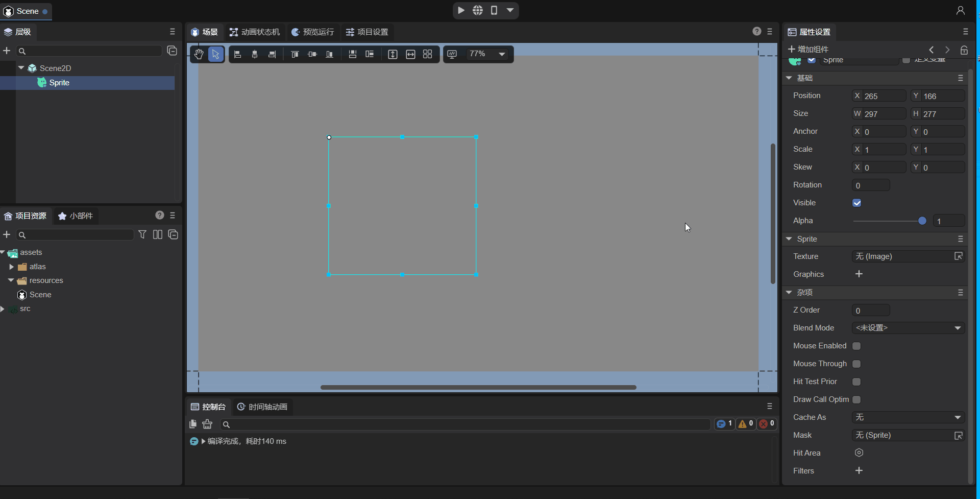980x499 pixels.
Task: Click the mobile device preview icon
Action: tap(494, 10)
